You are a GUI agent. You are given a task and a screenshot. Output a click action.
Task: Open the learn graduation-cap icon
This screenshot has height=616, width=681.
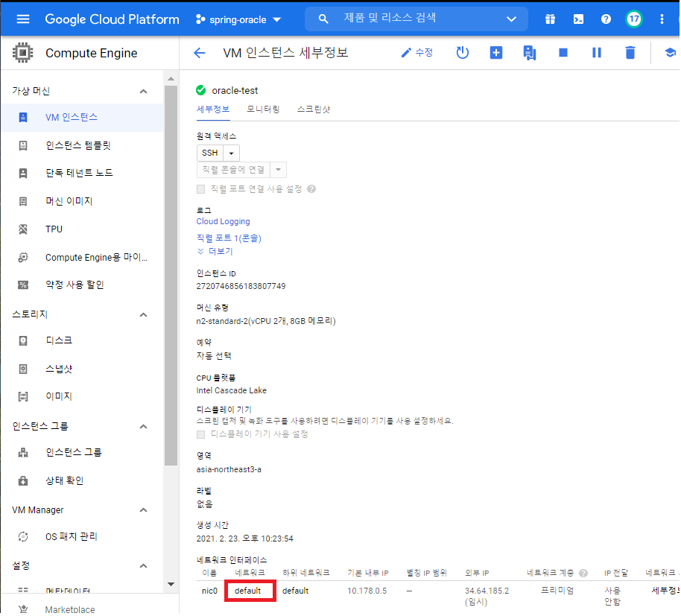point(670,53)
